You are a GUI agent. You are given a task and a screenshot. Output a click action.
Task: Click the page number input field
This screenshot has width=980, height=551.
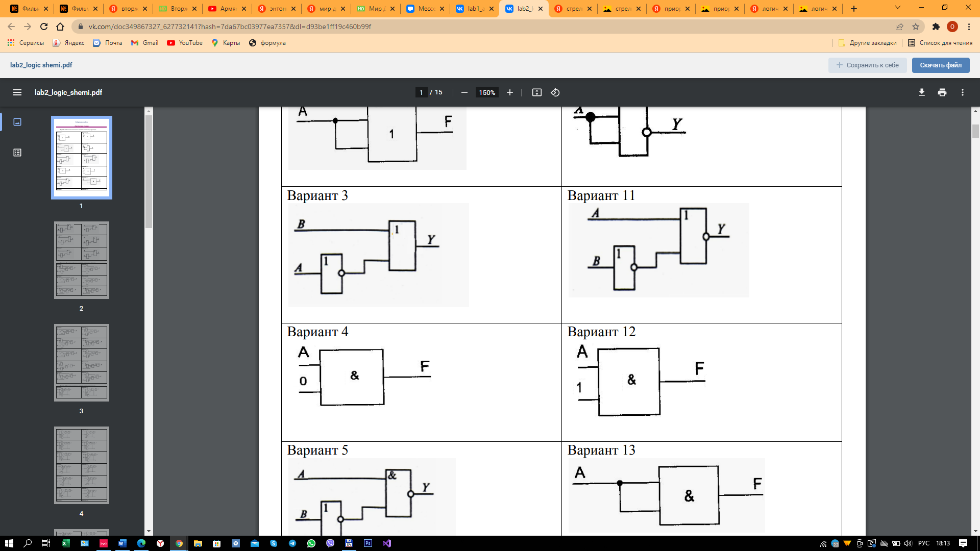point(421,92)
